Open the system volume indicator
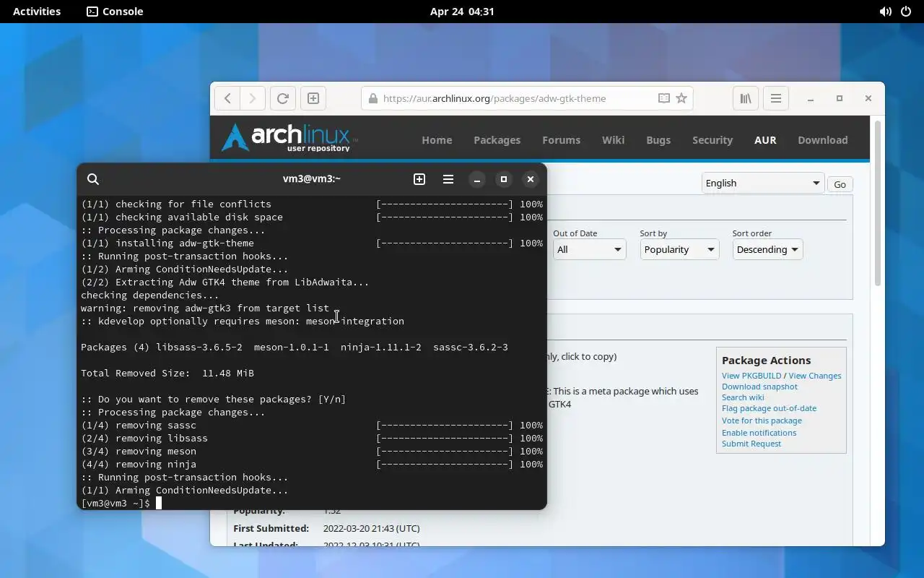 coord(885,12)
